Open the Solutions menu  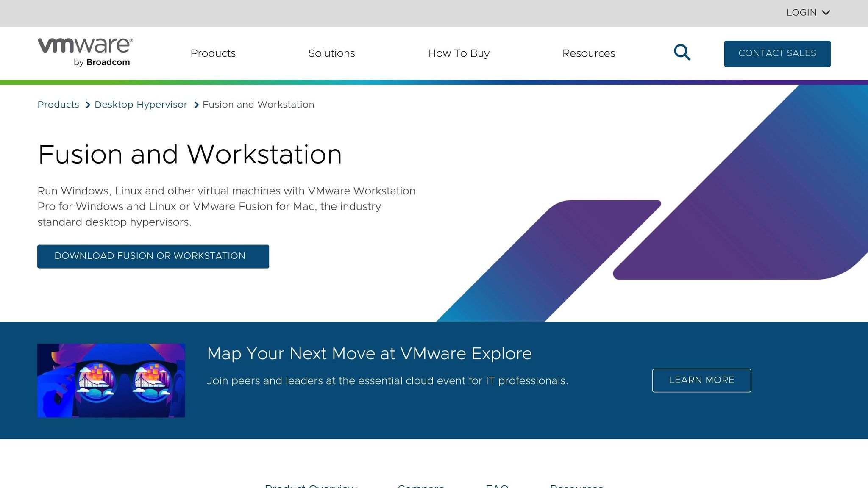pos(332,53)
